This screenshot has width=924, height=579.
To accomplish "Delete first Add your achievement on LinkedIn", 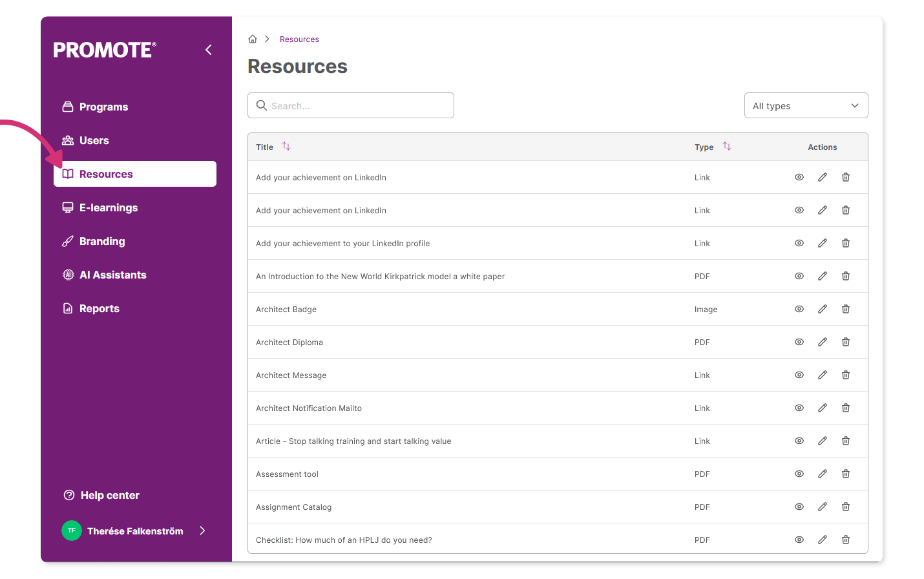I will coord(846,177).
